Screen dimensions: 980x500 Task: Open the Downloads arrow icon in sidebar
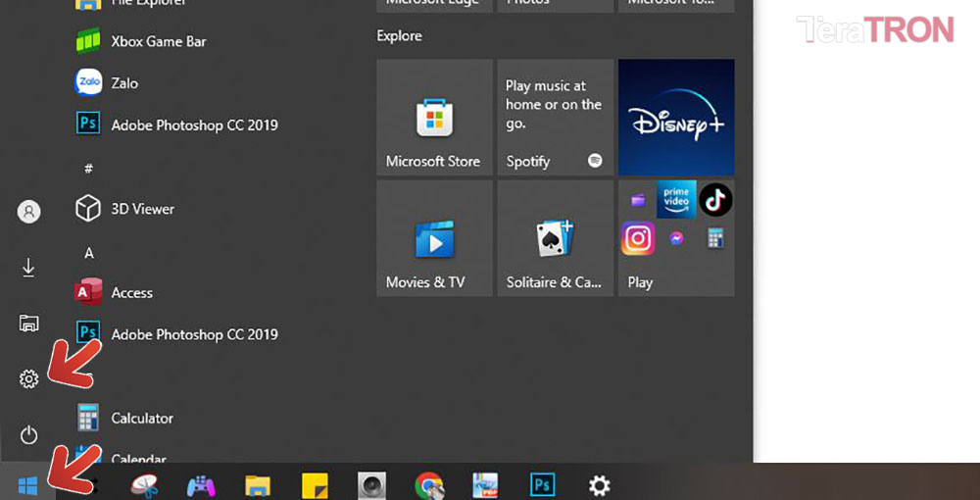coord(28,268)
